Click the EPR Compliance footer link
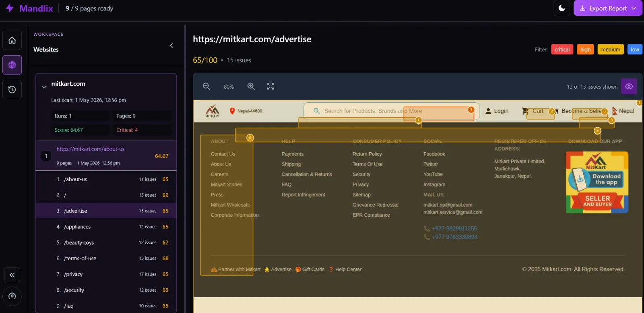644x313 pixels. pyautogui.click(x=371, y=215)
